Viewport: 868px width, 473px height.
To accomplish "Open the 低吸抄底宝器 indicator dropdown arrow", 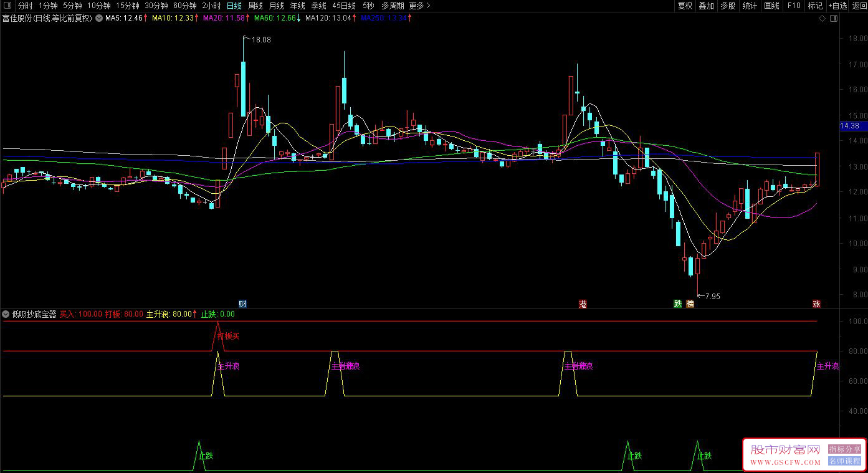I will pos(6,314).
